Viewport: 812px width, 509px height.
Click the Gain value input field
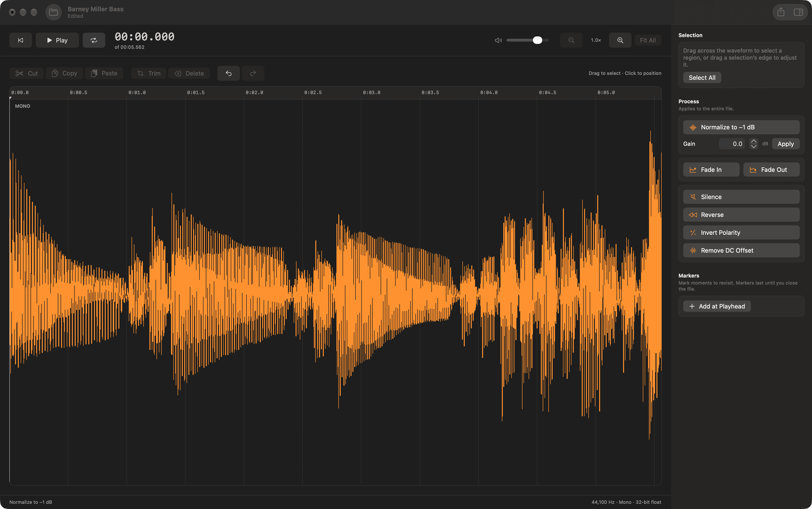732,144
